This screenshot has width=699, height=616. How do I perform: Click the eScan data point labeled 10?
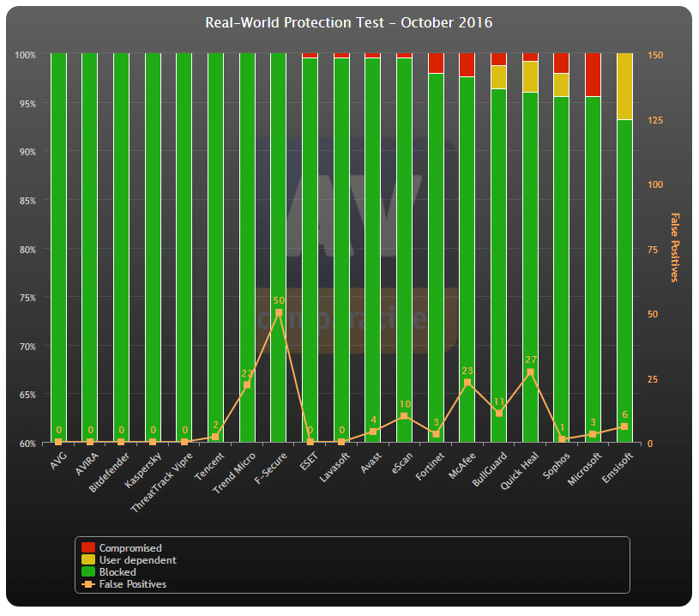coord(404,416)
